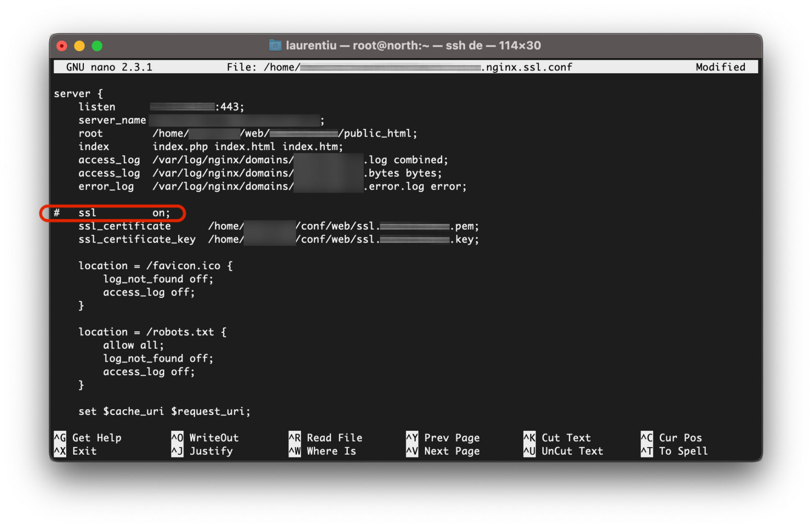Viewport: 812px width, 527px height.
Task: Click the ^X Exit shortcut label
Action: (x=76, y=451)
